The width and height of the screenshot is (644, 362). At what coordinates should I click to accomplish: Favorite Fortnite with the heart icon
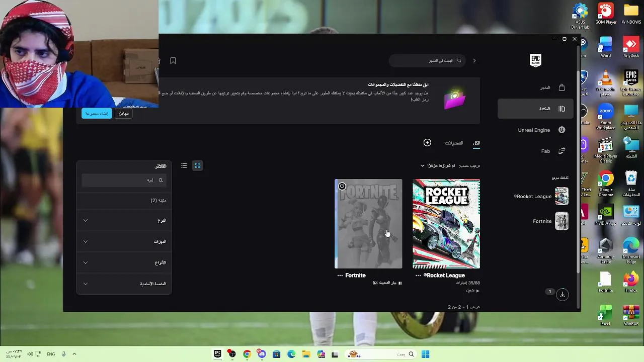click(342, 187)
